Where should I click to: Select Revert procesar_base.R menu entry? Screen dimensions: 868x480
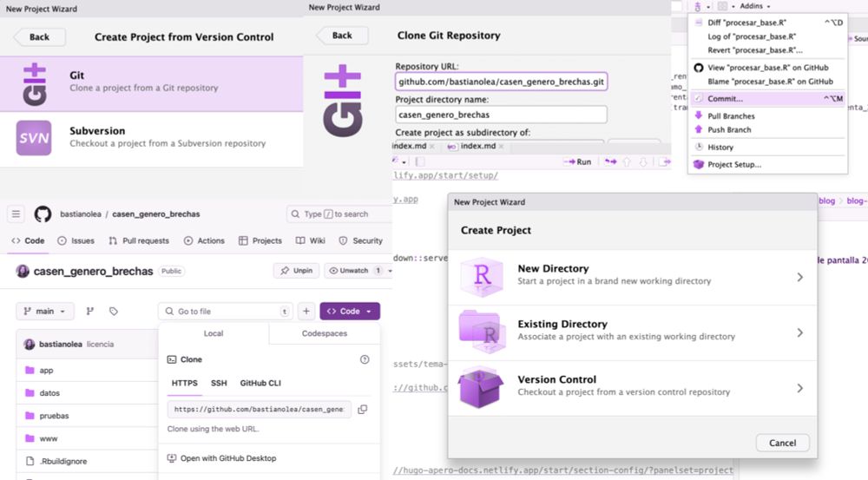point(768,50)
